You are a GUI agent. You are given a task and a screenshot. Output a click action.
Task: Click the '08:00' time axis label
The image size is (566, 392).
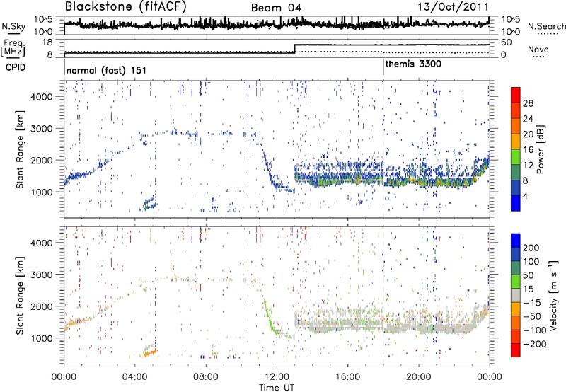coord(206,377)
